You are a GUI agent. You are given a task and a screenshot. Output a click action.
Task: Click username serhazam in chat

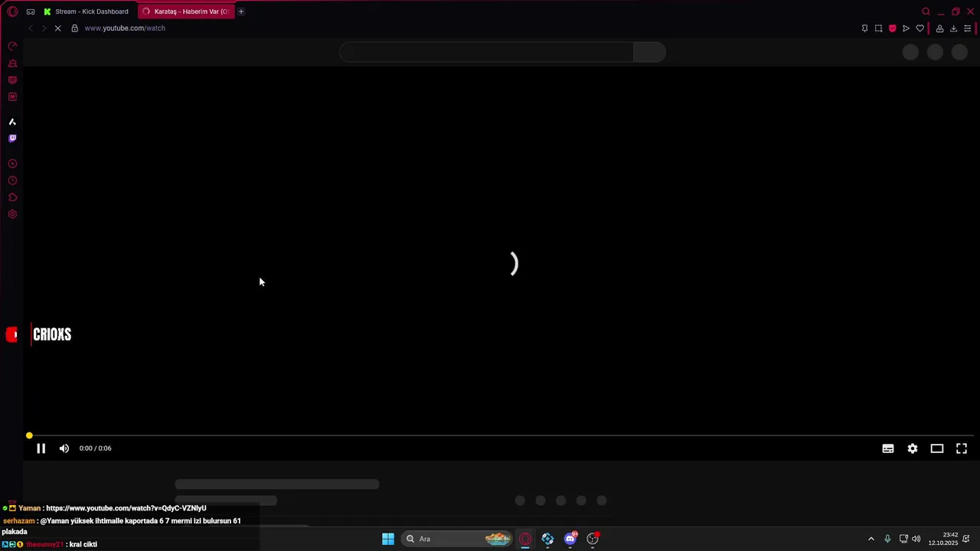[18, 521]
